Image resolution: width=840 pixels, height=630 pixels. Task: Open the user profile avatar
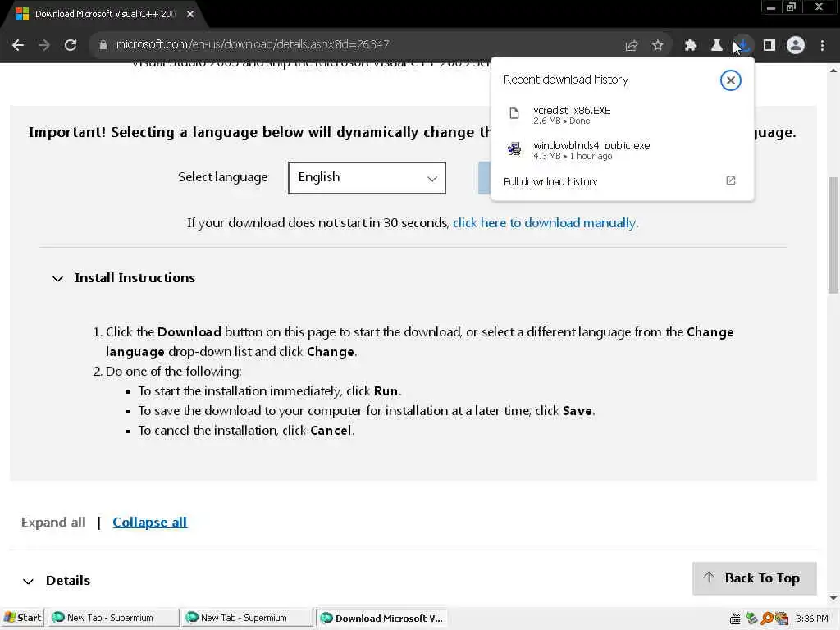tap(796, 46)
